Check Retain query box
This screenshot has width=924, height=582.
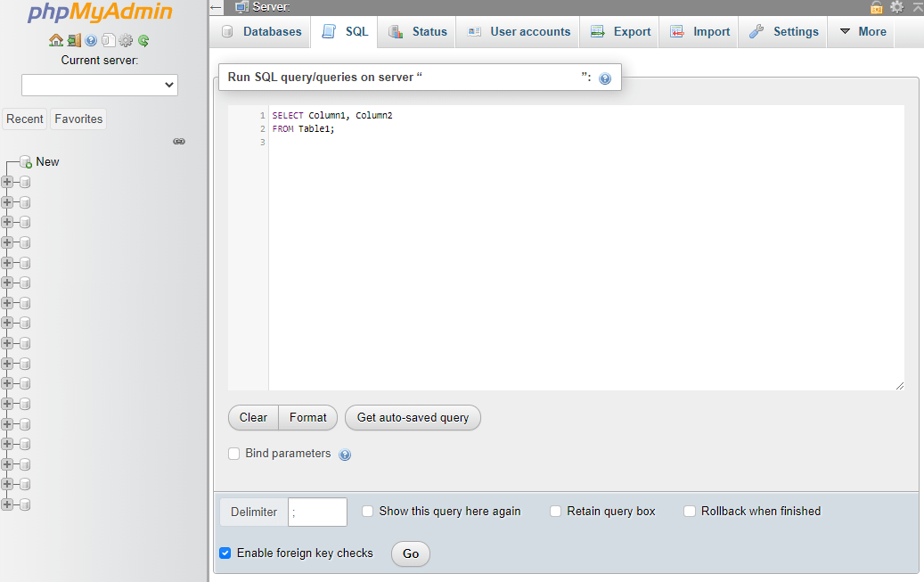(555, 511)
